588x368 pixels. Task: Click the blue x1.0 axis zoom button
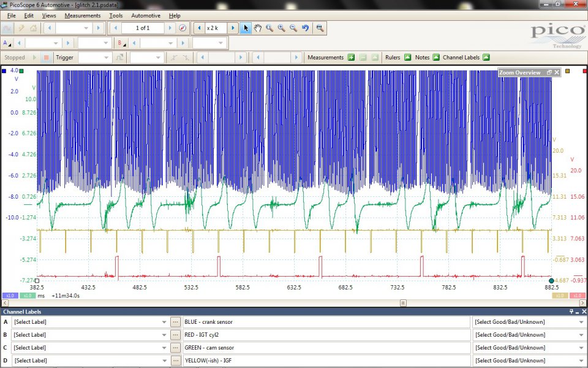coord(10,296)
